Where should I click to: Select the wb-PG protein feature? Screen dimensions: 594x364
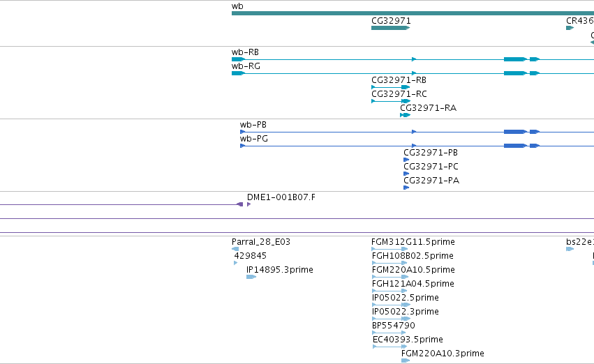417,146
